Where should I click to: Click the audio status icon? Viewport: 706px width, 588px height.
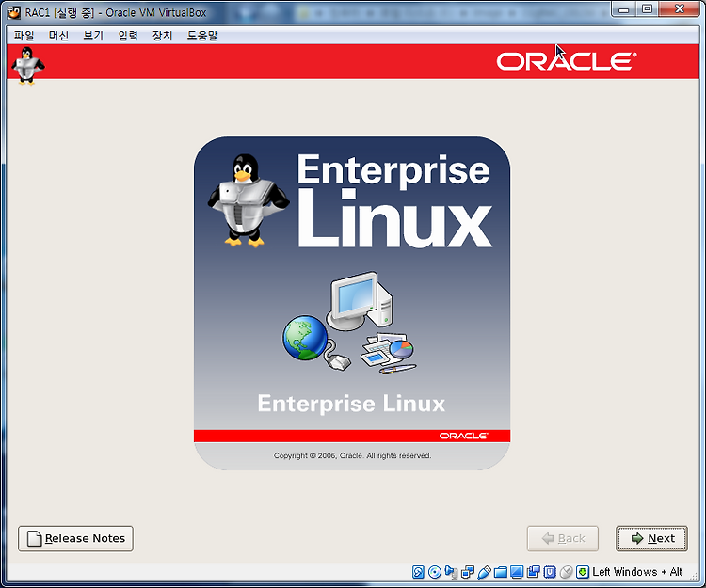(451, 572)
